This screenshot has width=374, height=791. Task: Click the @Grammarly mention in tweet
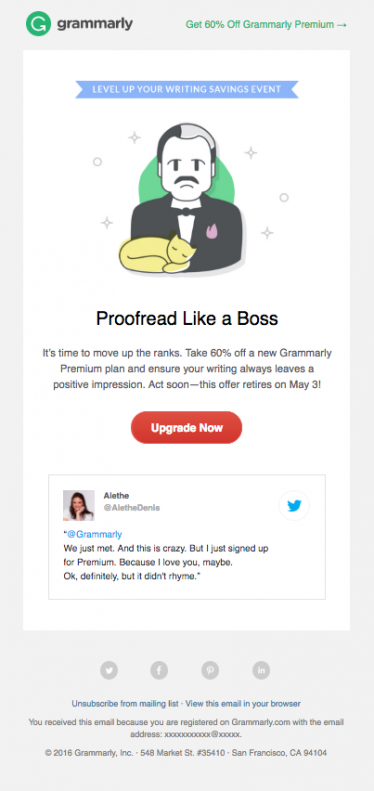pos(94,534)
